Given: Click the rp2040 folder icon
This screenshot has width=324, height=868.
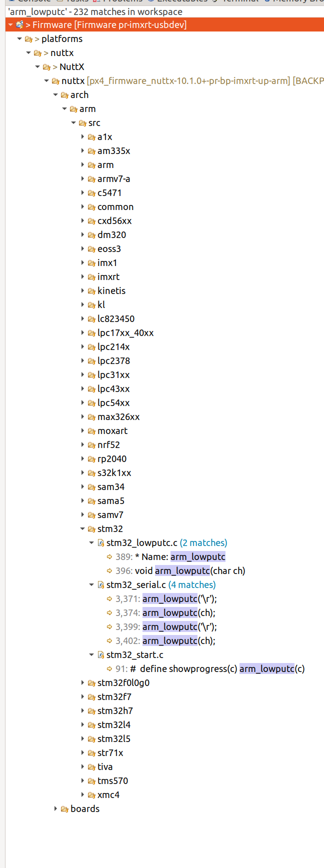Looking at the screenshot, I should point(91,458).
